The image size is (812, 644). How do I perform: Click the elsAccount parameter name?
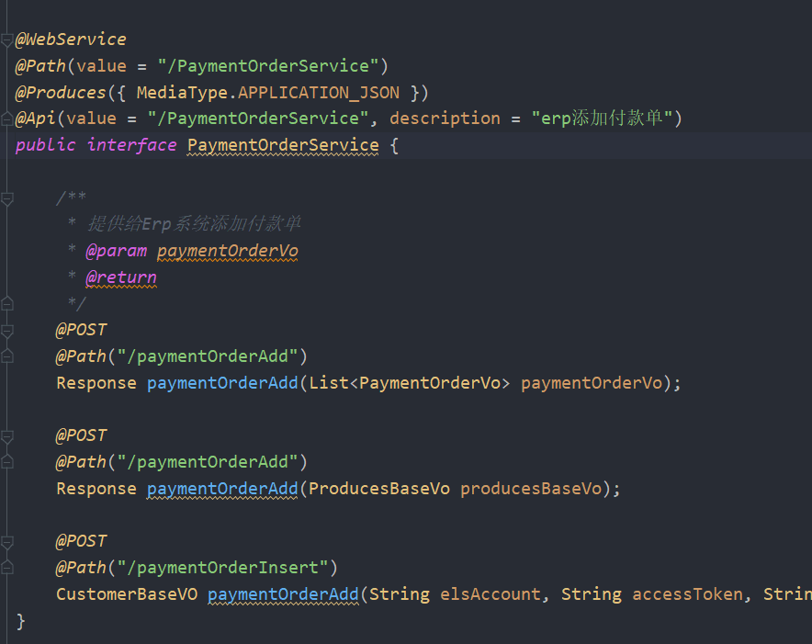[491, 594]
